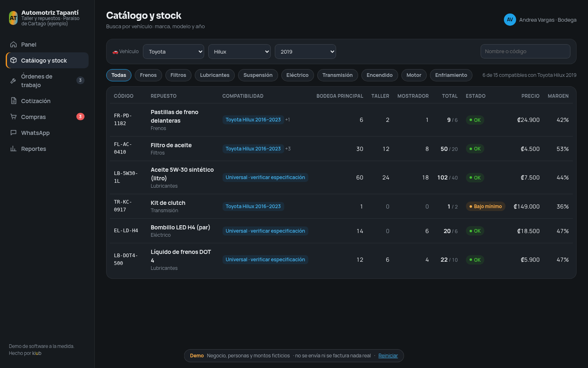
Task: Open the Hilux model dropdown
Action: coord(239,52)
